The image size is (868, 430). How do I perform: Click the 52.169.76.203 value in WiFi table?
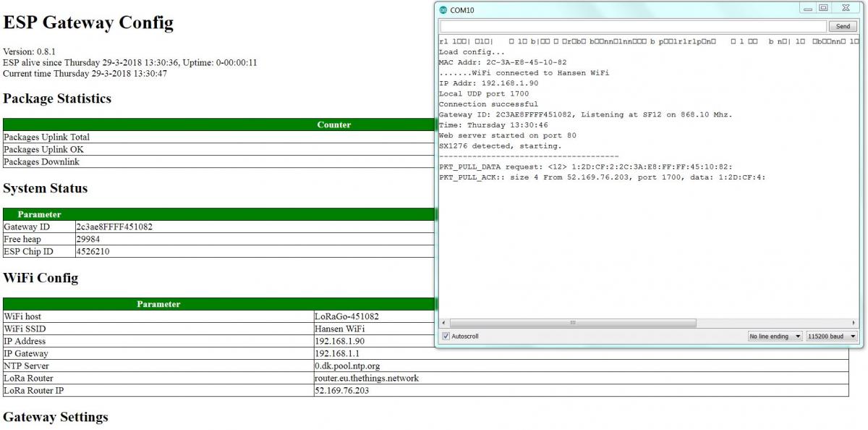point(342,390)
